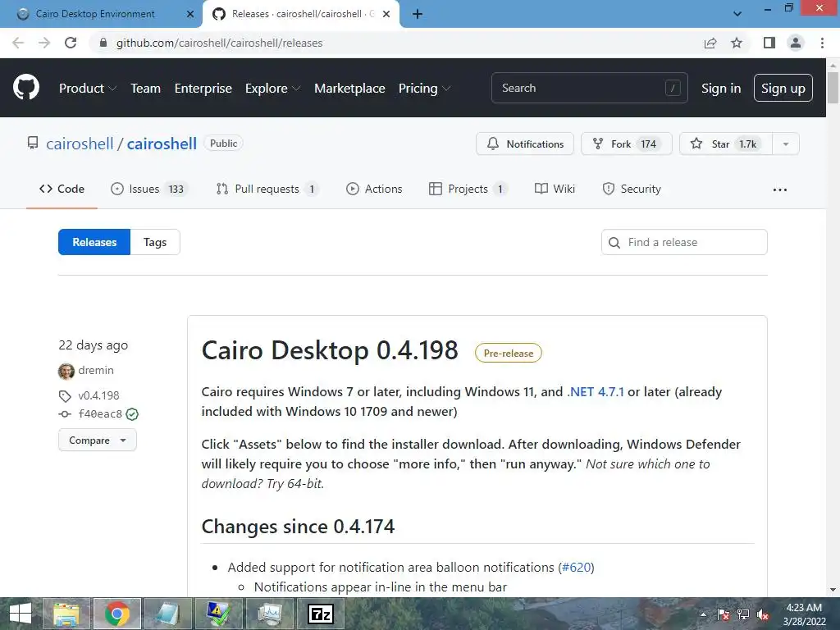Click the tab search chevron
Screen dimensions: 840x630
pyautogui.click(x=737, y=14)
